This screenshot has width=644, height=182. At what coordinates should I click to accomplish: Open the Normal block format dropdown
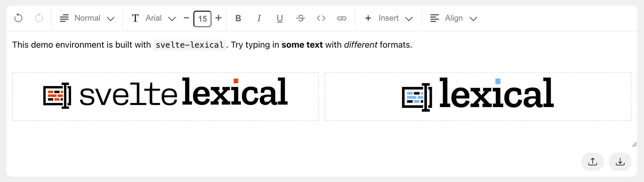(87, 18)
